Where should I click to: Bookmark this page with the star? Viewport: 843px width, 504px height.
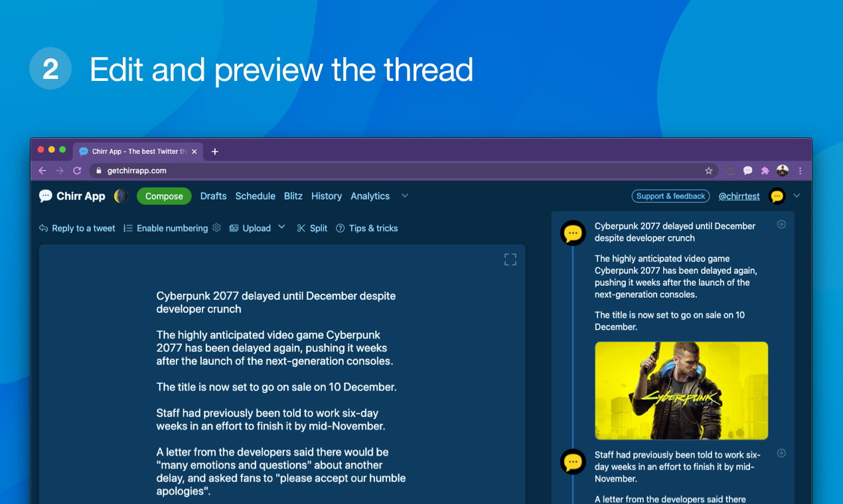coord(708,170)
